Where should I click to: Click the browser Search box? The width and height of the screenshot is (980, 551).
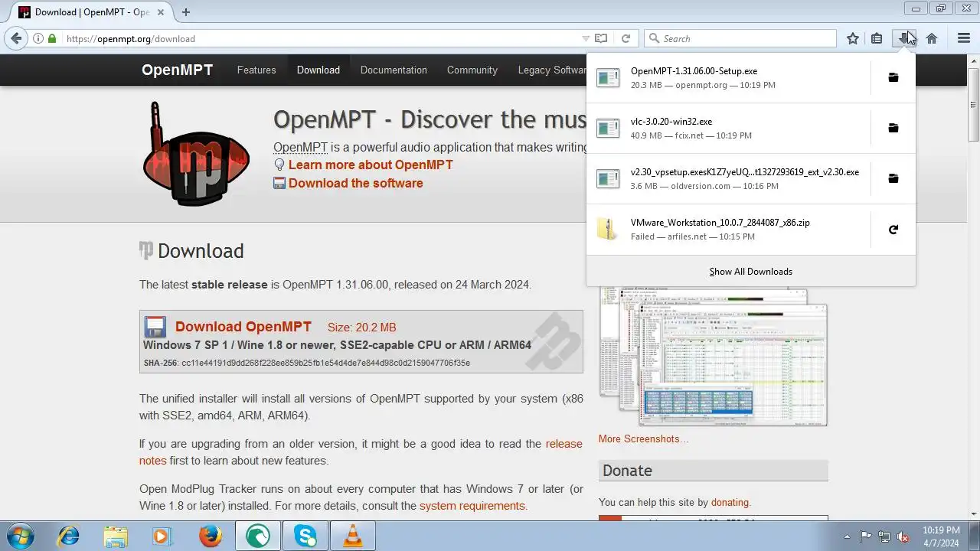[740, 38]
